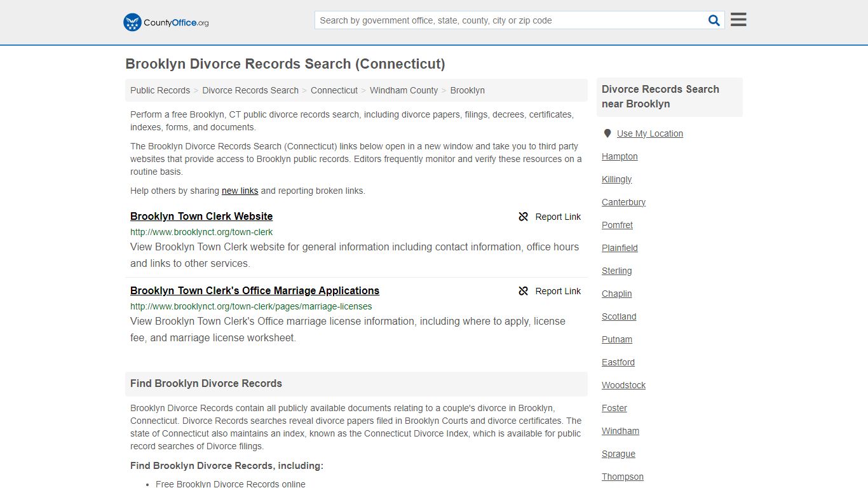Click the page title Brooklyn Divorce Records Search
Screen dimensions: 868x488
pyautogui.click(x=285, y=64)
